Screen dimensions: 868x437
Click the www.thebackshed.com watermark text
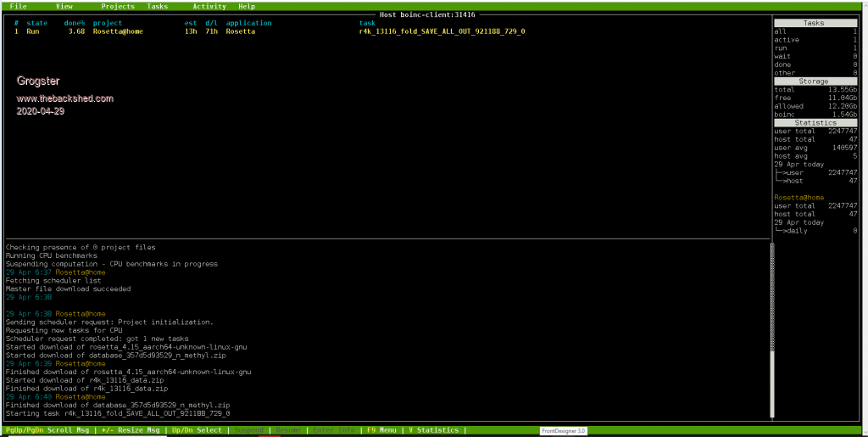[64, 98]
